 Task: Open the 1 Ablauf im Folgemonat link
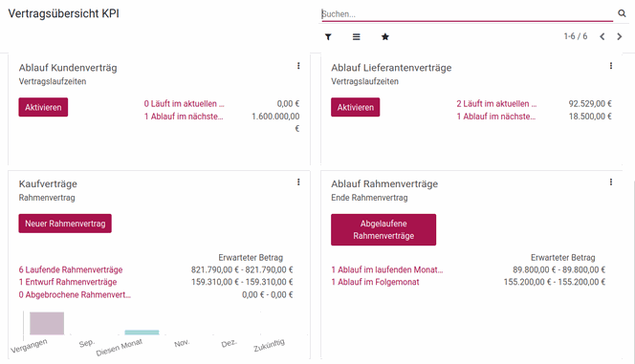coord(375,282)
